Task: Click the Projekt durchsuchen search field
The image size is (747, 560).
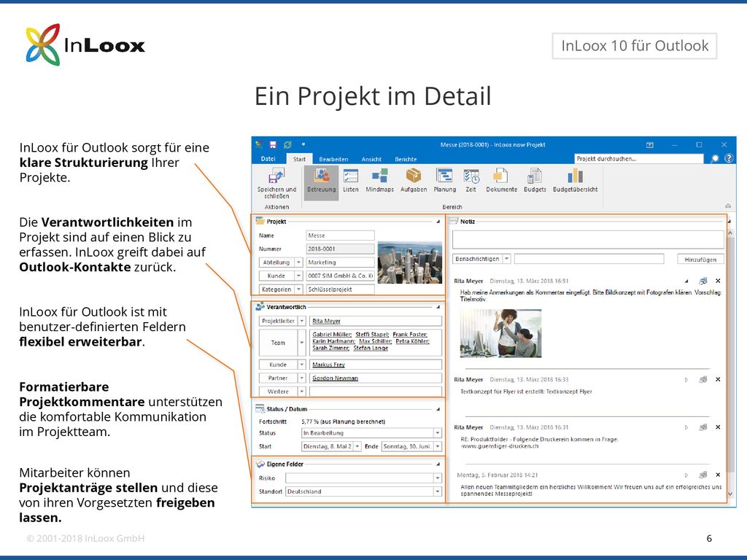Action: coord(639,158)
